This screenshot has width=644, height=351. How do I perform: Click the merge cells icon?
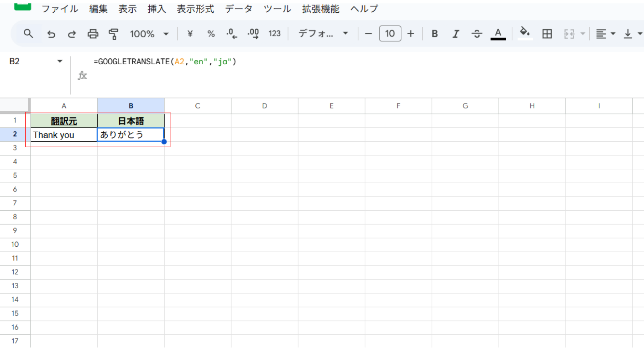[569, 34]
